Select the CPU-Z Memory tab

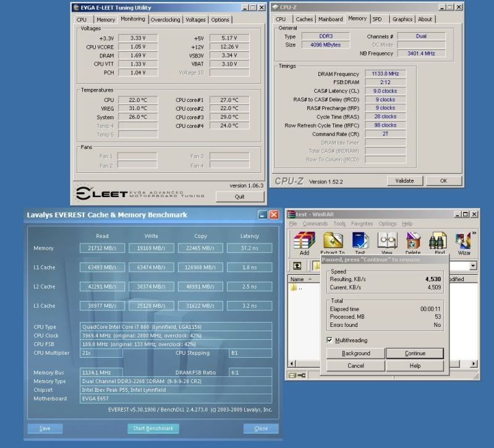coord(357,19)
